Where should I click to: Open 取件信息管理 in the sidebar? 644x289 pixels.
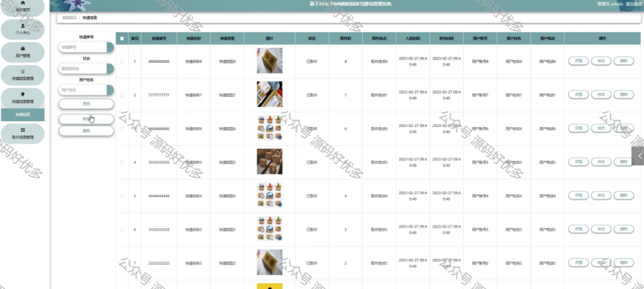point(23,134)
